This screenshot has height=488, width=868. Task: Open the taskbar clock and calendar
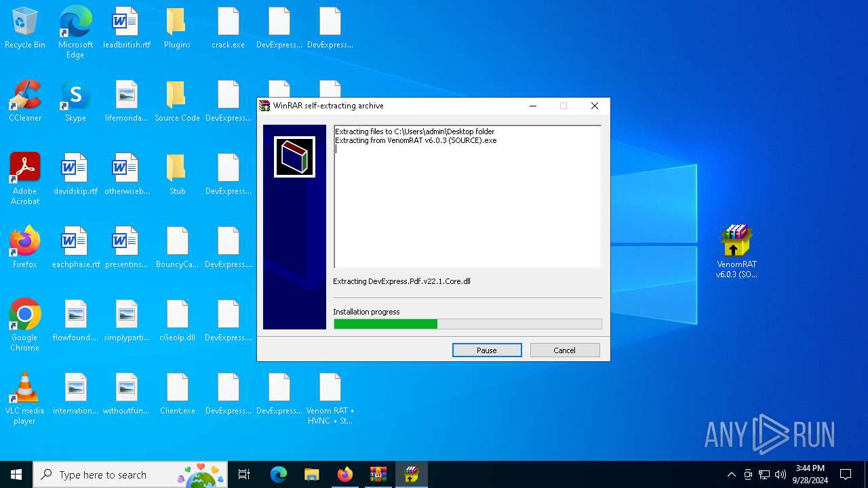click(810, 474)
